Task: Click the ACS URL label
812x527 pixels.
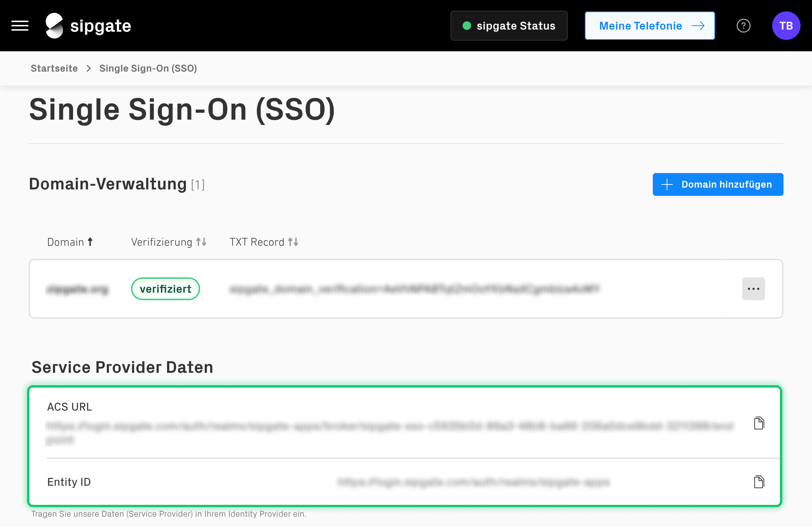Action: point(69,407)
